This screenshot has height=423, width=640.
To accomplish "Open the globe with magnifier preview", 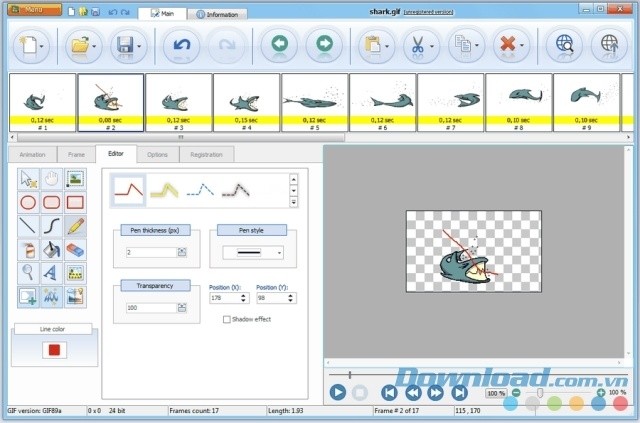I will tap(564, 45).
